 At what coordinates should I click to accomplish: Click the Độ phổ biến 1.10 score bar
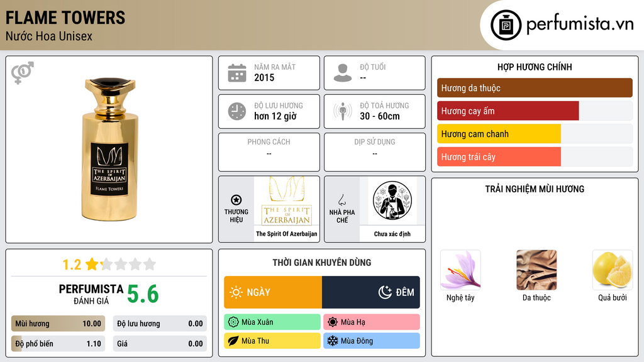58,344
